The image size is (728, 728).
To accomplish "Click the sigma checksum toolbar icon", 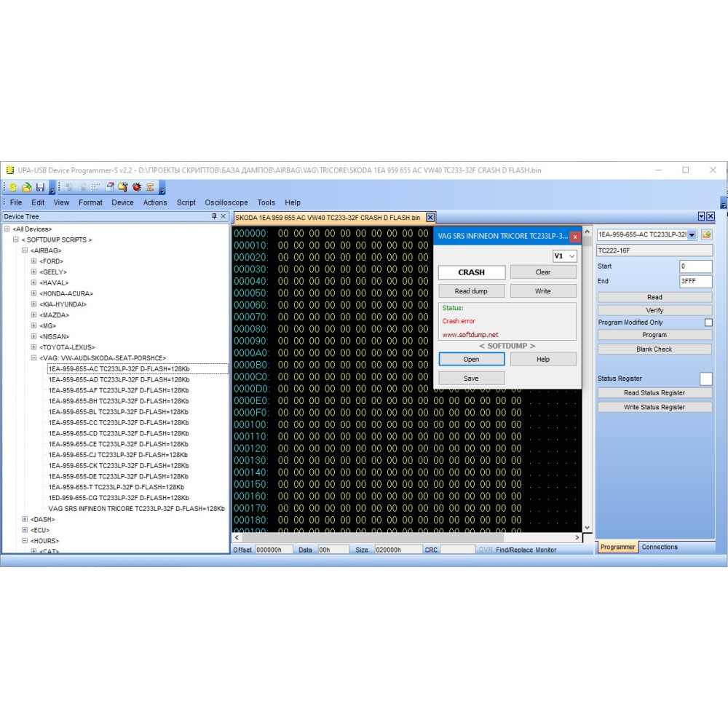I will 150,187.
